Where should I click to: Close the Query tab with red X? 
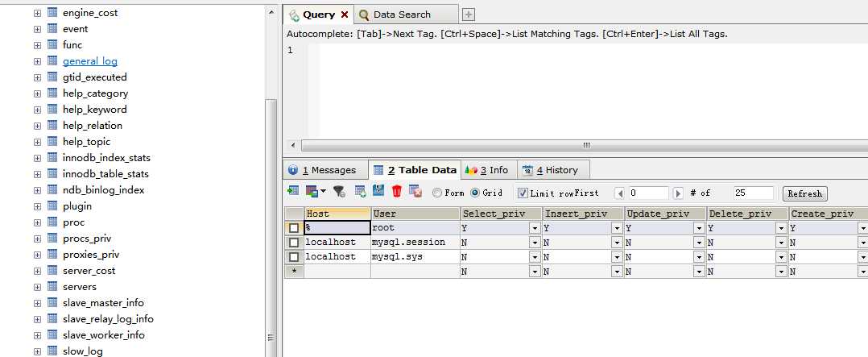(345, 15)
